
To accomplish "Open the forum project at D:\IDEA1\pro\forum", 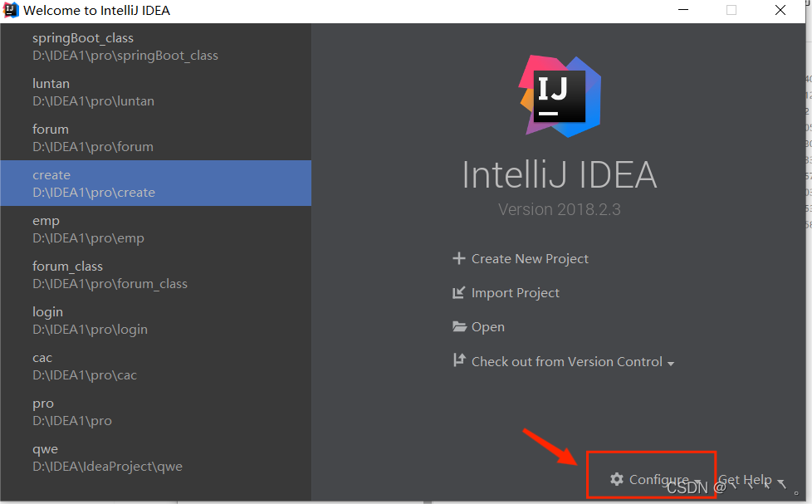I will pos(156,138).
